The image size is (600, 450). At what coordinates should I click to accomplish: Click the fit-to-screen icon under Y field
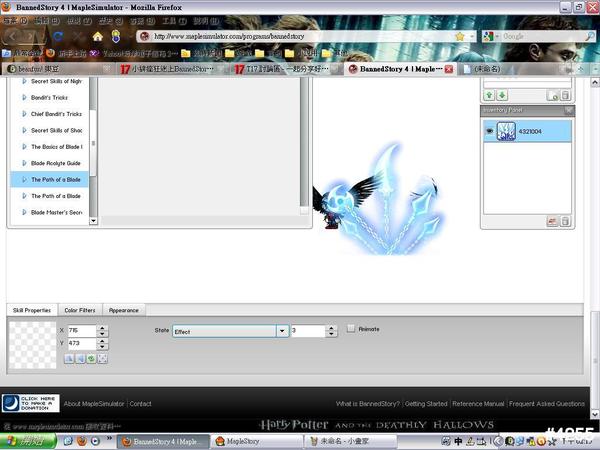click(x=102, y=358)
